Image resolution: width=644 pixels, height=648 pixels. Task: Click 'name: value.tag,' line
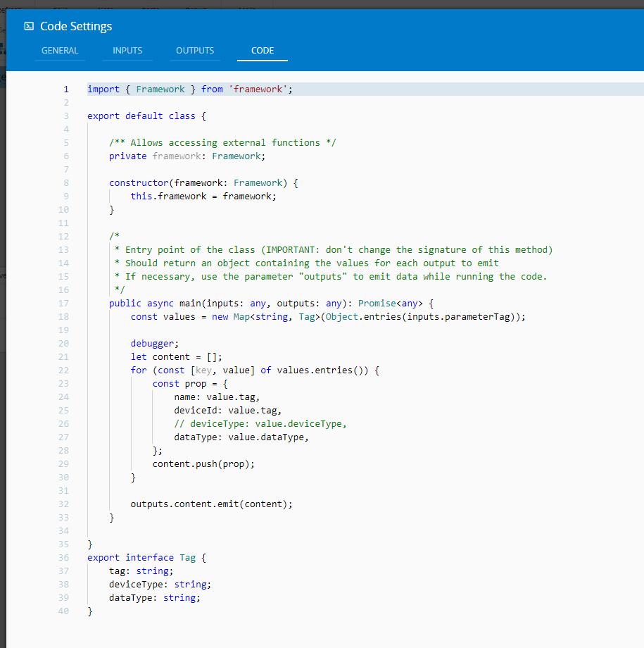tap(217, 397)
